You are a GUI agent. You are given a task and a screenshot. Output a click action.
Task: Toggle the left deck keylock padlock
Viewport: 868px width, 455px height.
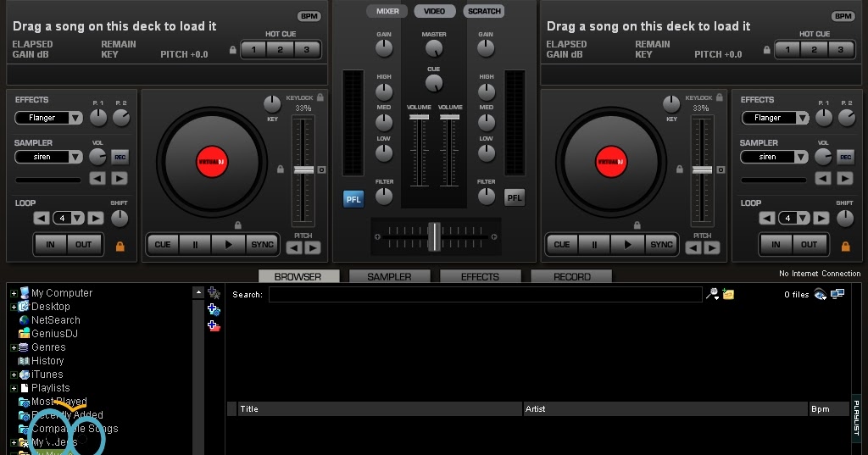point(320,97)
